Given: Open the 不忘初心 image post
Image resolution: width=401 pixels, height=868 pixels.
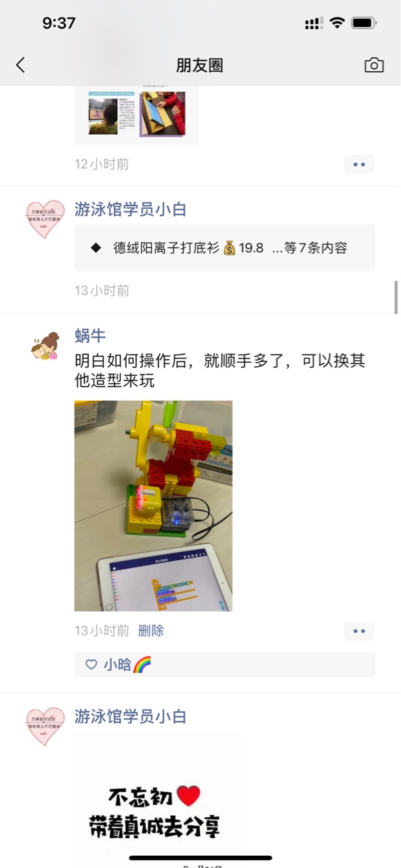Looking at the screenshot, I should 159,800.
